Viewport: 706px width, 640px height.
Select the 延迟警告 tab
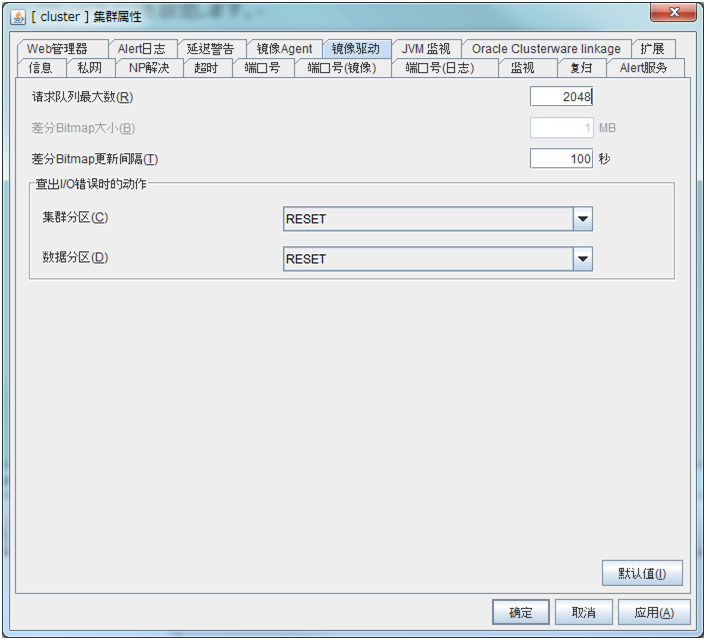210,49
